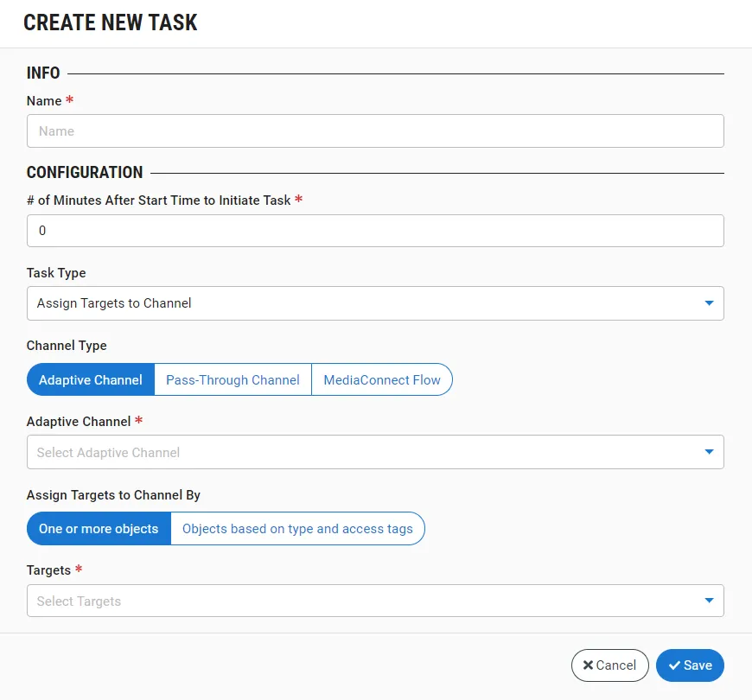The height and width of the screenshot is (700, 752).
Task: Click the CREATE NEW TASK heading
Action: pyautogui.click(x=111, y=22)
